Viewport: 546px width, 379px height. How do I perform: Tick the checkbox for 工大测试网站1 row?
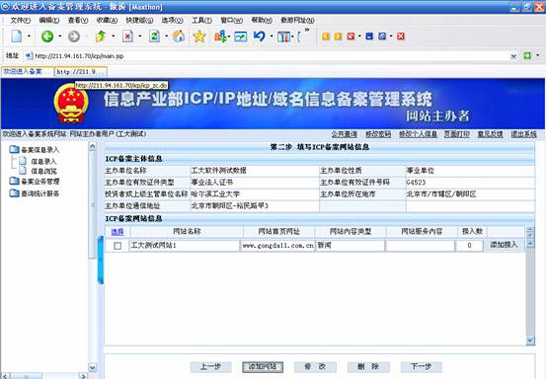click(118, 246)
